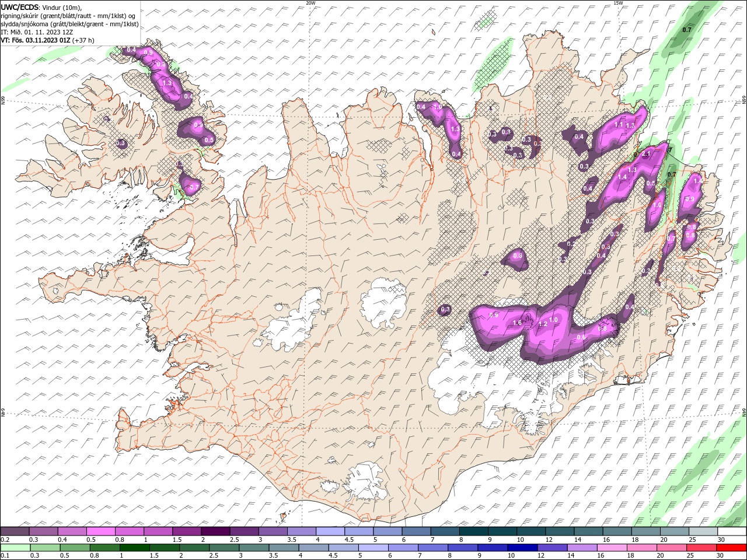Click the "IT: Mið. 01. 11. 2023 12Z" line

(x=37, y=32)
